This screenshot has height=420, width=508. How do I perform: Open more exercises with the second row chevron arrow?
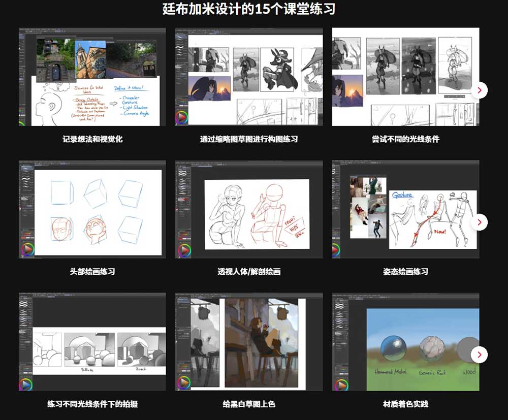pos(479,222)
